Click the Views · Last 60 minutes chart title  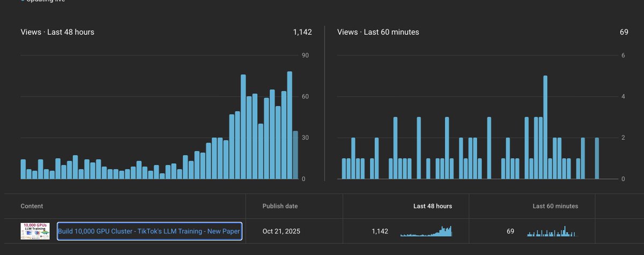[x=378, y=32]
